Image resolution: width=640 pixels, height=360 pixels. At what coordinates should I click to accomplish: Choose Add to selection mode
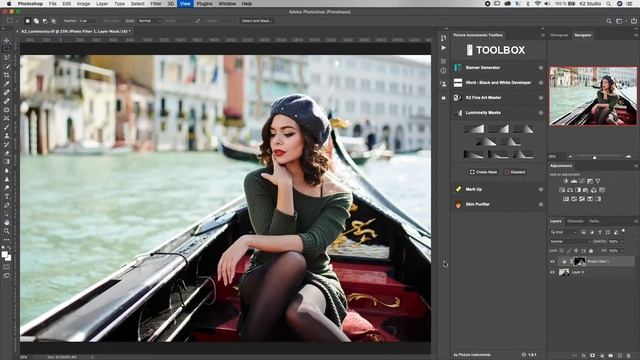[36, 21]
